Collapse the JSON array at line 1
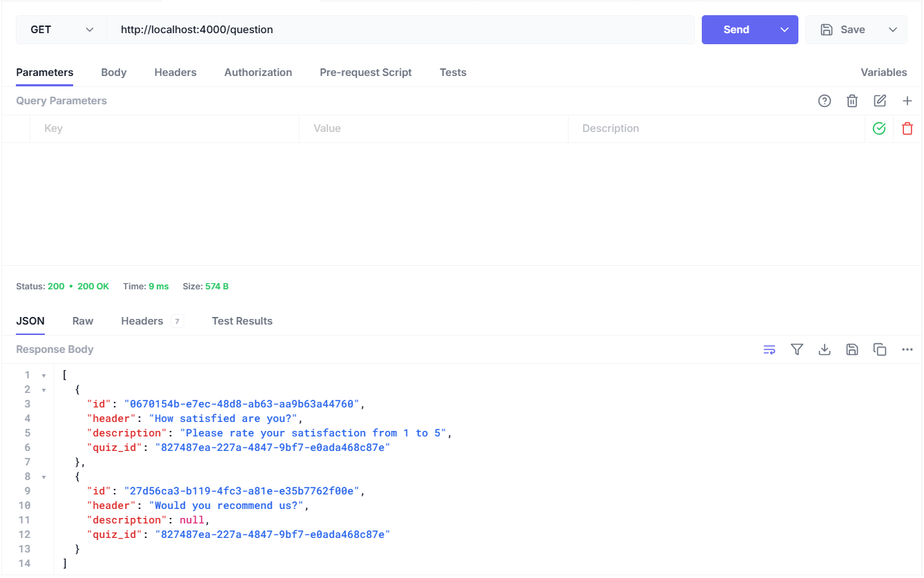924x578 pixels. pos(43,376)
